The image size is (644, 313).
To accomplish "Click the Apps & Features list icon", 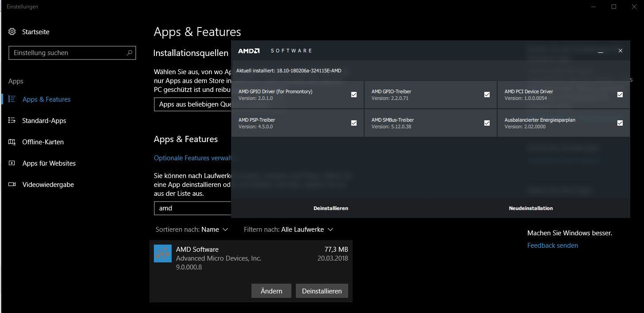I will click(x=12, y=99).
